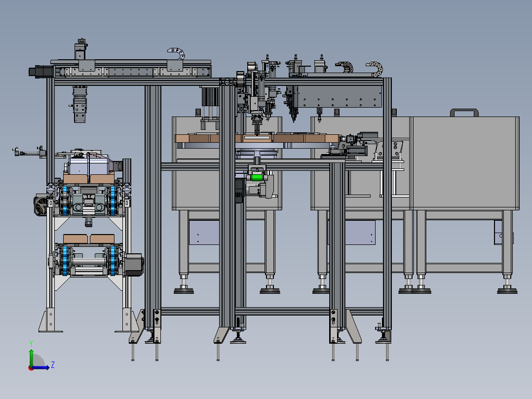
Task: Click the blue Z axis arrow of the triad
Action: [41, 367]
